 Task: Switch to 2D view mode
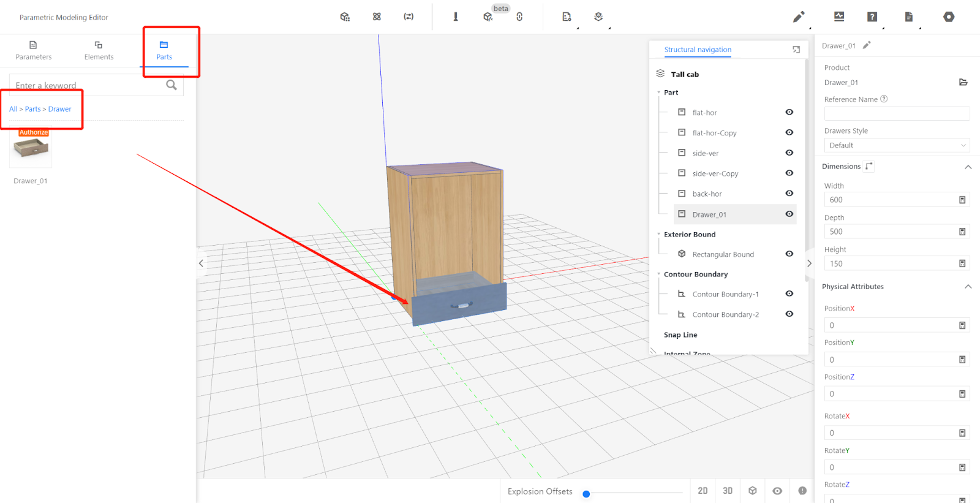coord(703,491)
